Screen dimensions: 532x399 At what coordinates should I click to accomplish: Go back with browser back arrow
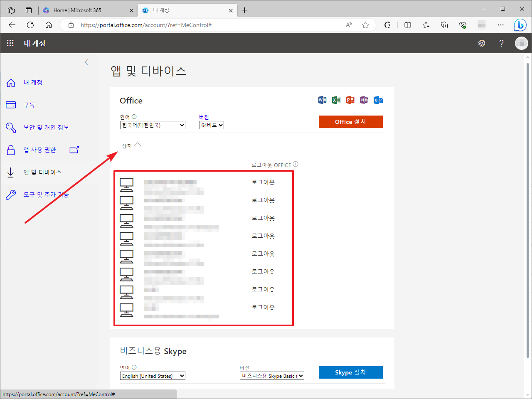[x=12, y=25]
